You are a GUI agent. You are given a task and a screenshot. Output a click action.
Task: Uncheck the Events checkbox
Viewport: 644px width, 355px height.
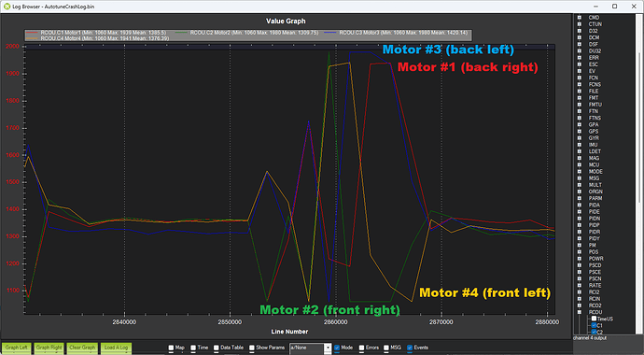click(410, 348)
